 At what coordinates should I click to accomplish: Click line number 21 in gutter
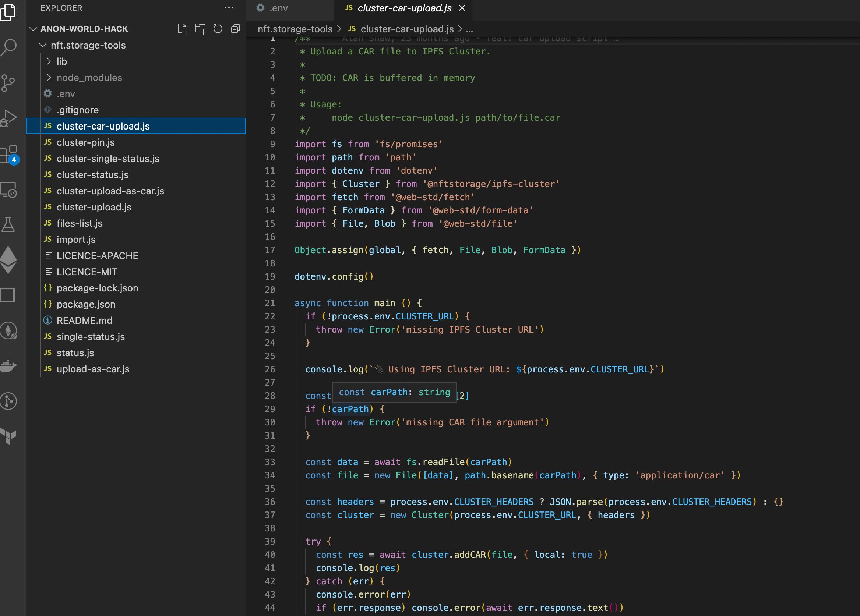(x=270, y=303)
